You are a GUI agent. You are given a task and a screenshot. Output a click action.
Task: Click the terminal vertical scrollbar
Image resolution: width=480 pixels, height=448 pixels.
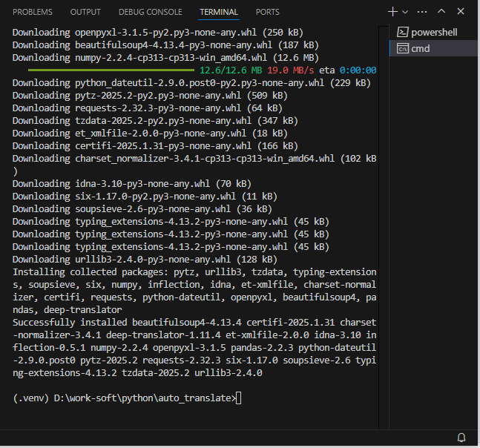click(x=384, y=227)
